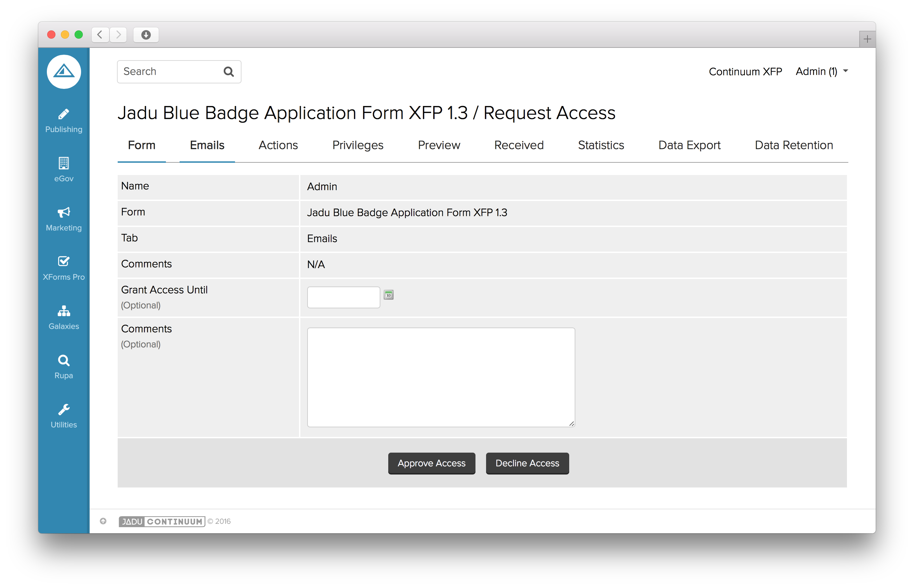Open the Utilities wrench icon
914x588 pixels.
click(63, 410)
